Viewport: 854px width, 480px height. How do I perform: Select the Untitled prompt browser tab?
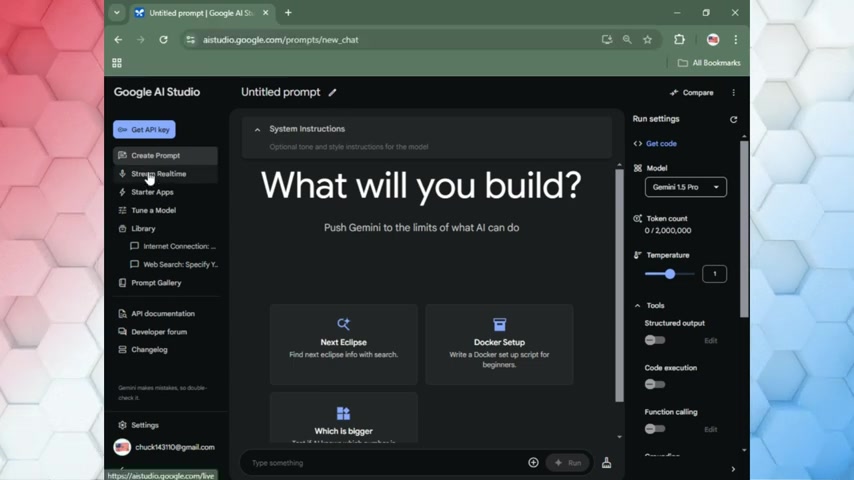[203, 13]
